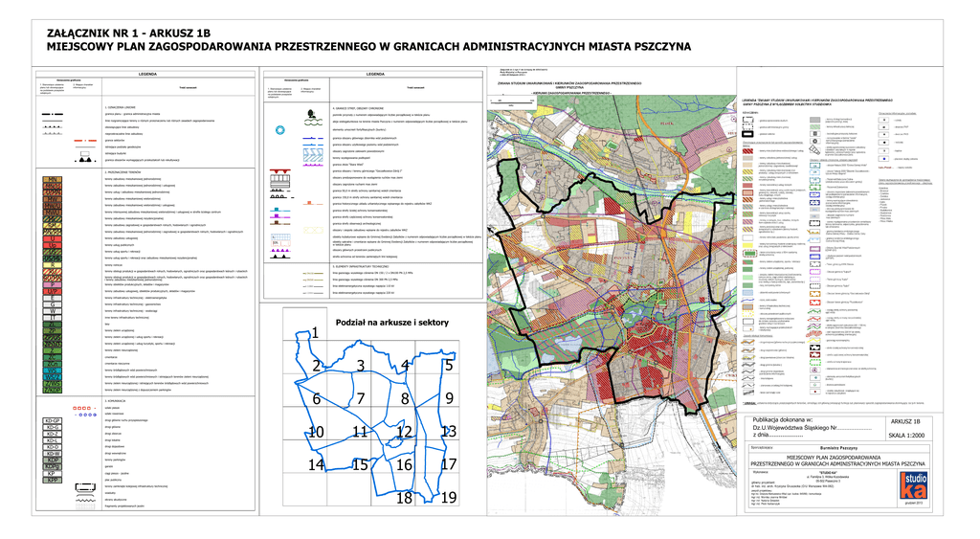
Task: Select the KD-L road legend symbol
Action: (x=52, y=441)
